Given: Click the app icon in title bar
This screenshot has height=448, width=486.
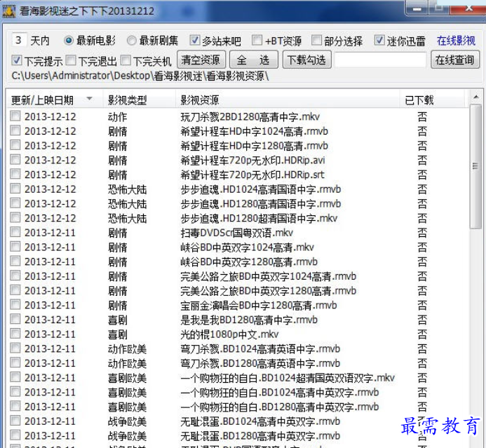Looking at the screenshot, I should (8, 11).
